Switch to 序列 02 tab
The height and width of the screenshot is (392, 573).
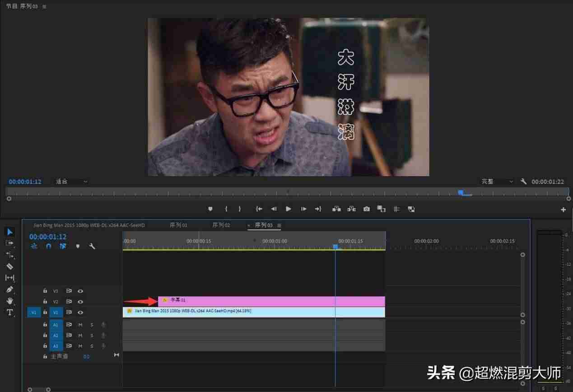[x=221, y=225]
